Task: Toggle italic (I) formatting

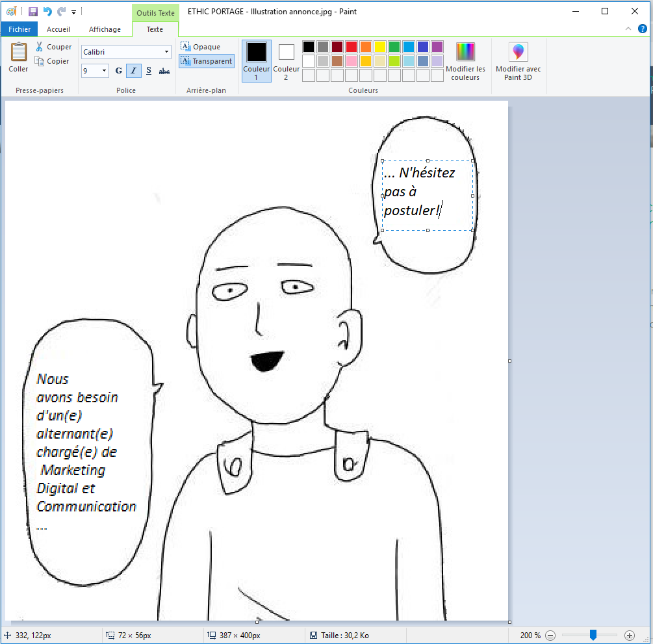Action: (133, 71)
